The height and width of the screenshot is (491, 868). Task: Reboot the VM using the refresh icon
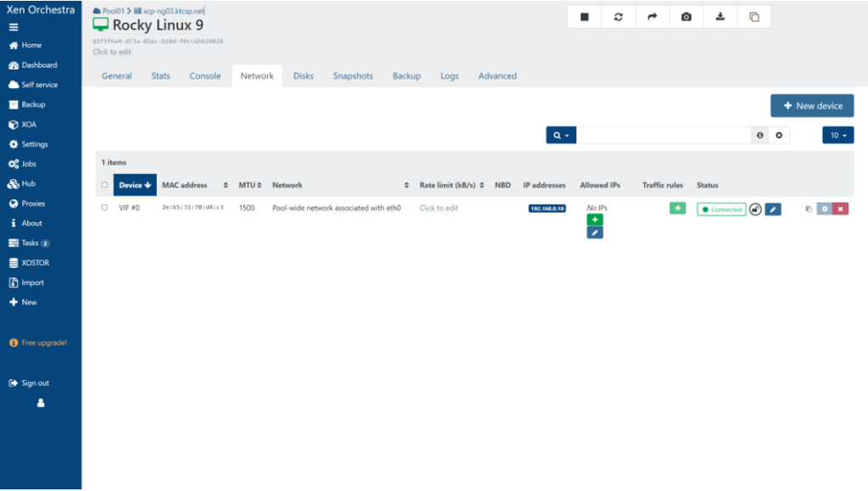tap(618, 17)
